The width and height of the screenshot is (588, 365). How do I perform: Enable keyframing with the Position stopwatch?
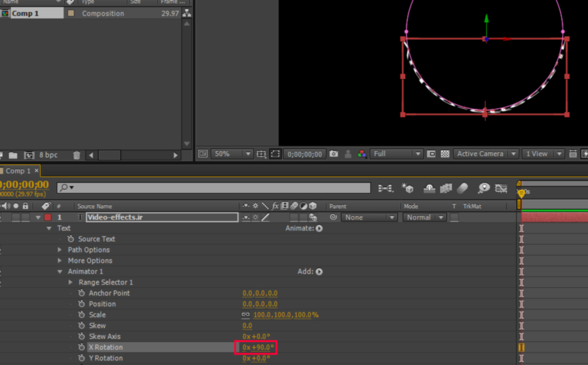81,304
